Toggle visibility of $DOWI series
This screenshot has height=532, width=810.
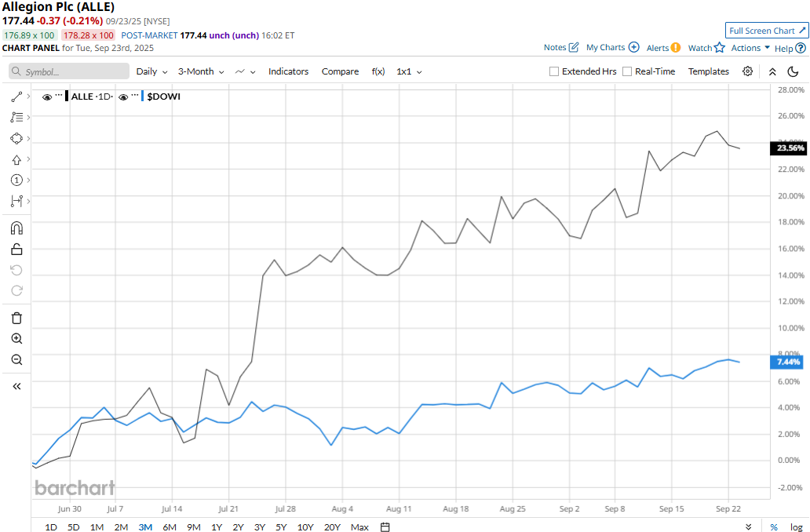(123, 97)
